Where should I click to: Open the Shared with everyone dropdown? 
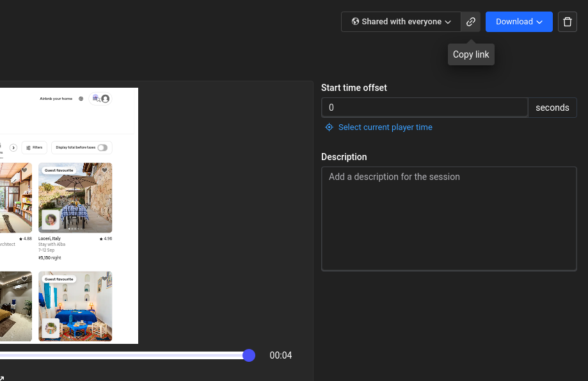401,22
